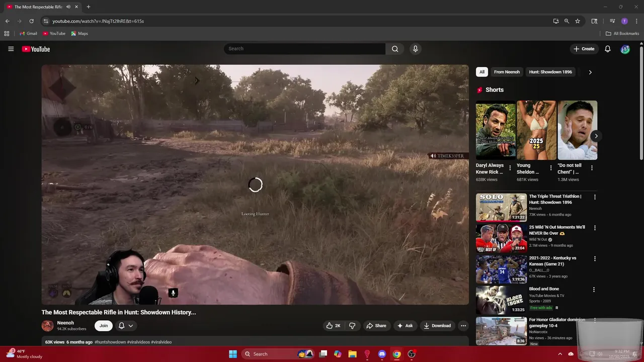Open options for Young Sheldon short
The height and width of the screenshot is (362, 644).
point(551,168)
